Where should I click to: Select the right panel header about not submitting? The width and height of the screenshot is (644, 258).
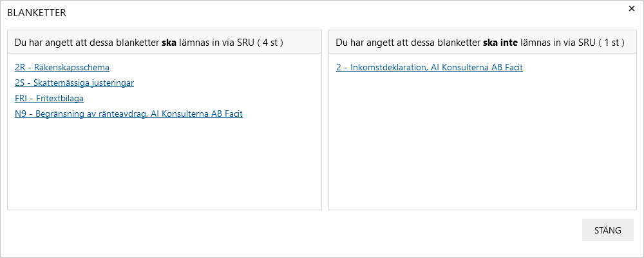[482, 42]
